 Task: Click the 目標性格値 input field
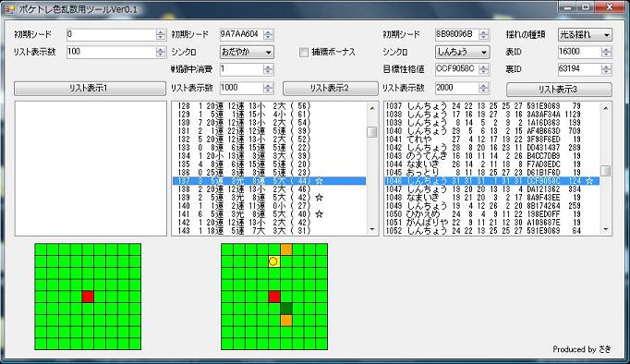(457, 69)
